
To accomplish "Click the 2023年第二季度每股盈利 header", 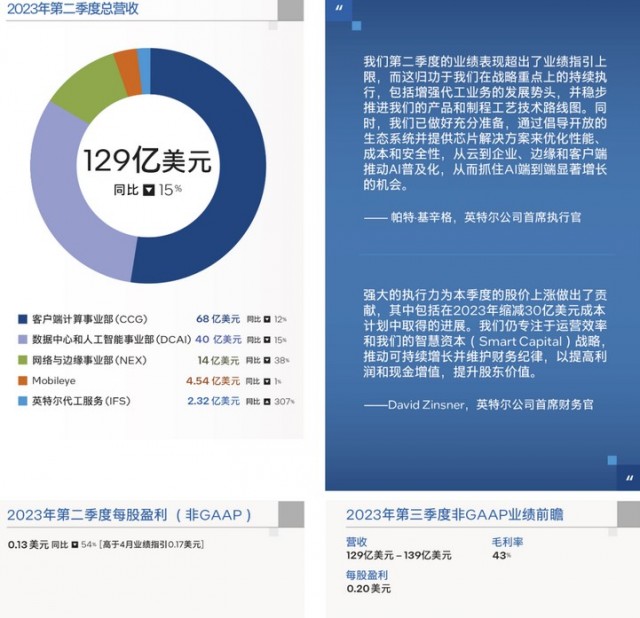I will pos(128,514).
